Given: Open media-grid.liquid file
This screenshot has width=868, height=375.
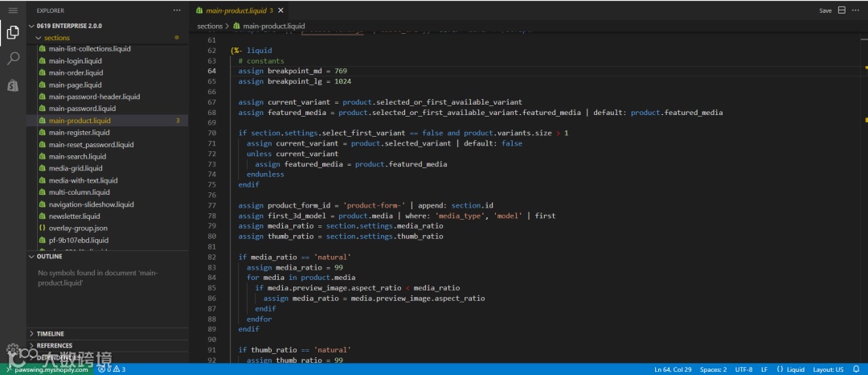Looking at the screenshot, I should pos(76,168).
